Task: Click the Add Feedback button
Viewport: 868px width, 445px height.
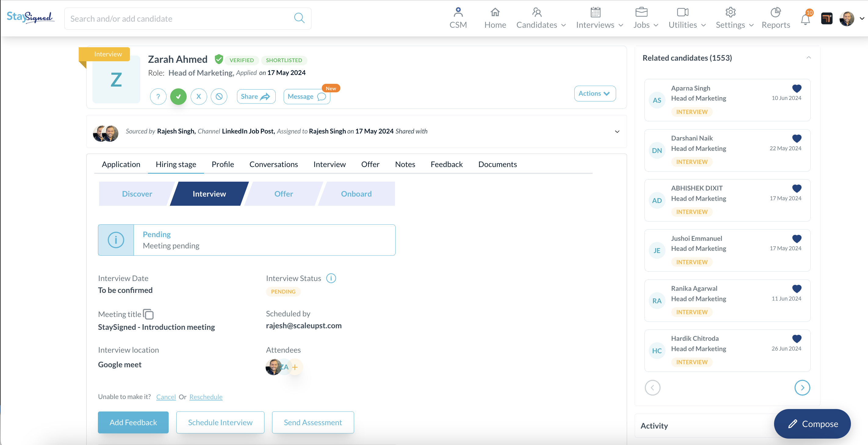Action: (133, 422)
